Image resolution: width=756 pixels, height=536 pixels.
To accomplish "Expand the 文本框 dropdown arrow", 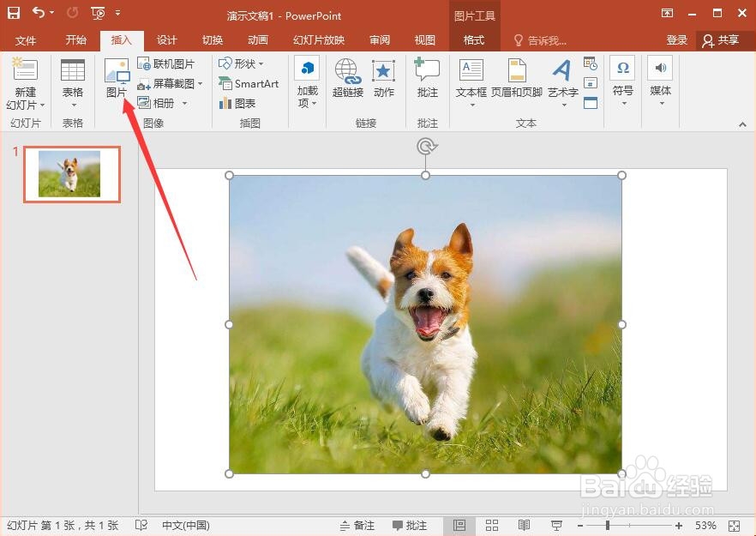I will [x=472, y=105].
